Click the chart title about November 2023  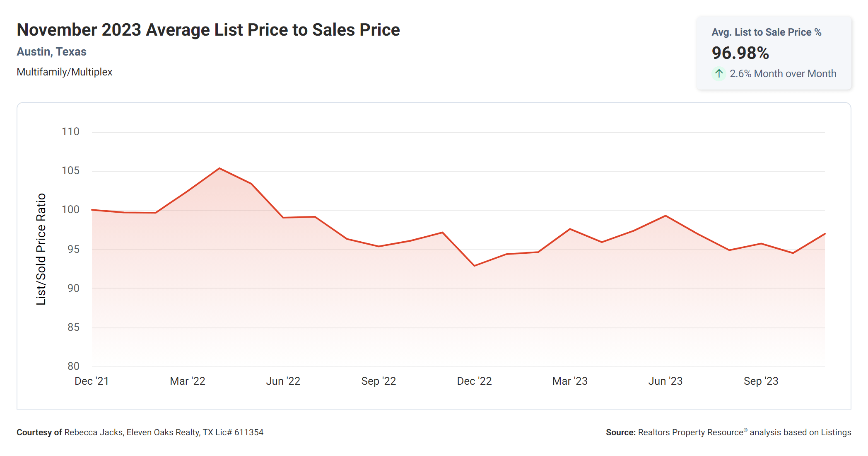[208, 30]
